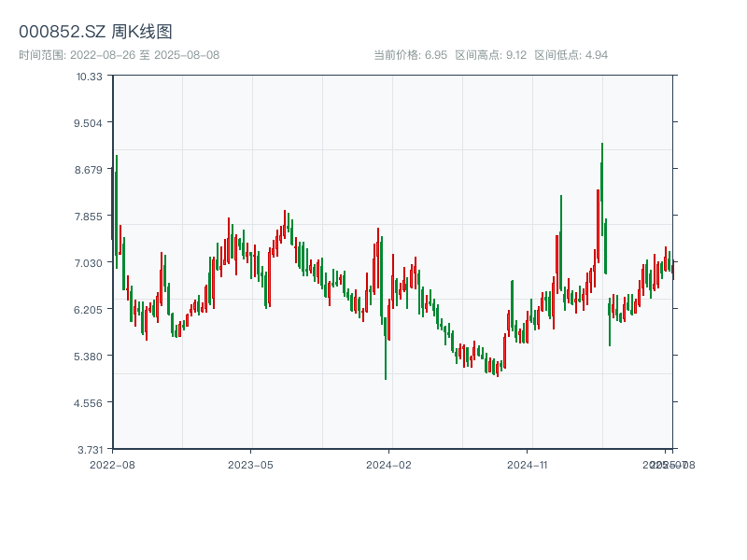Click the current price 当前价格: 6.95
Image resolution: width=747 pixels, height=560 pixels.
410,55
